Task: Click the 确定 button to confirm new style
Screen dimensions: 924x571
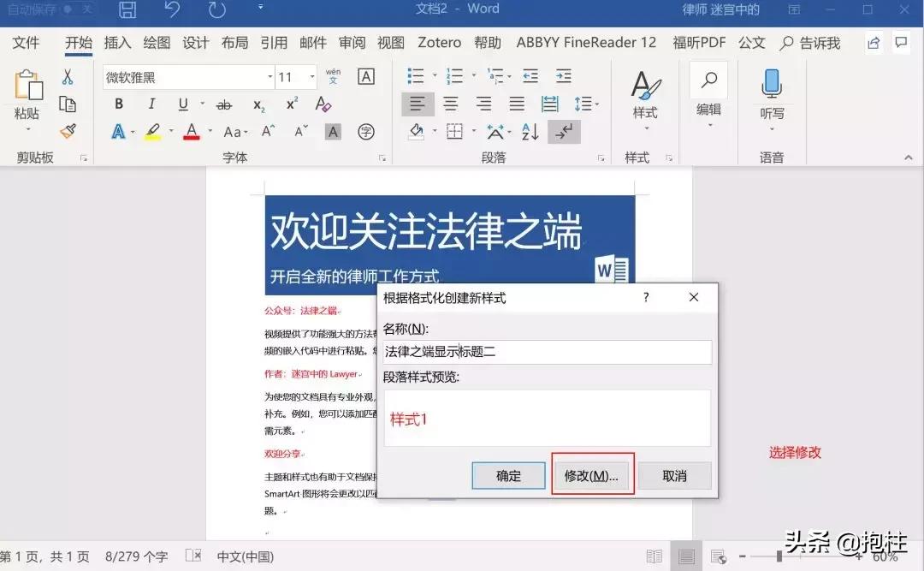Action: [508, 475]
